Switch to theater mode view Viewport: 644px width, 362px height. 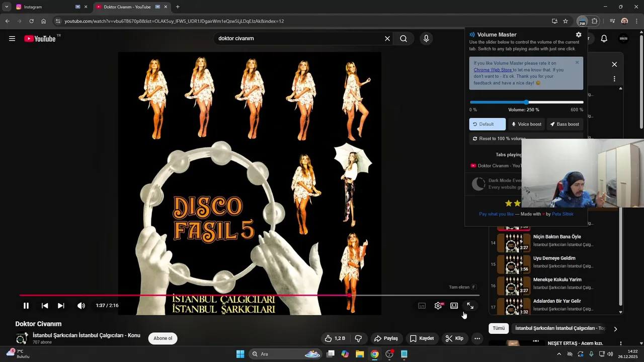point(454,306)
